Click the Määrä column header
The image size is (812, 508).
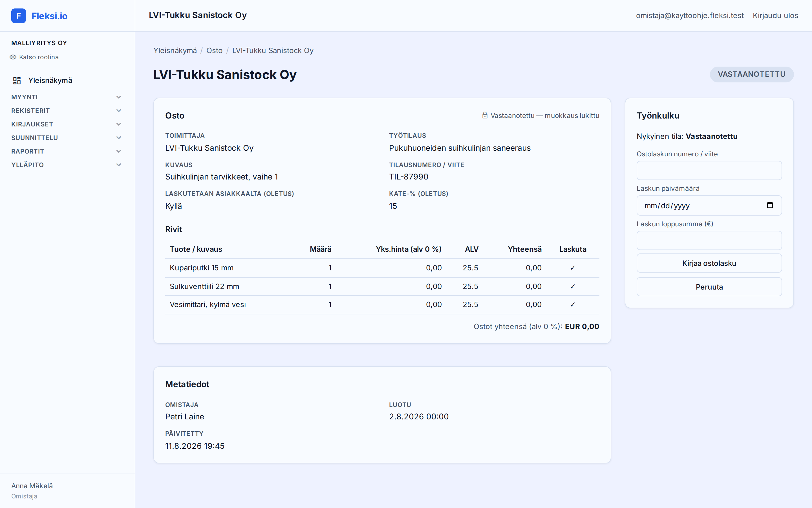coord(321,249)
